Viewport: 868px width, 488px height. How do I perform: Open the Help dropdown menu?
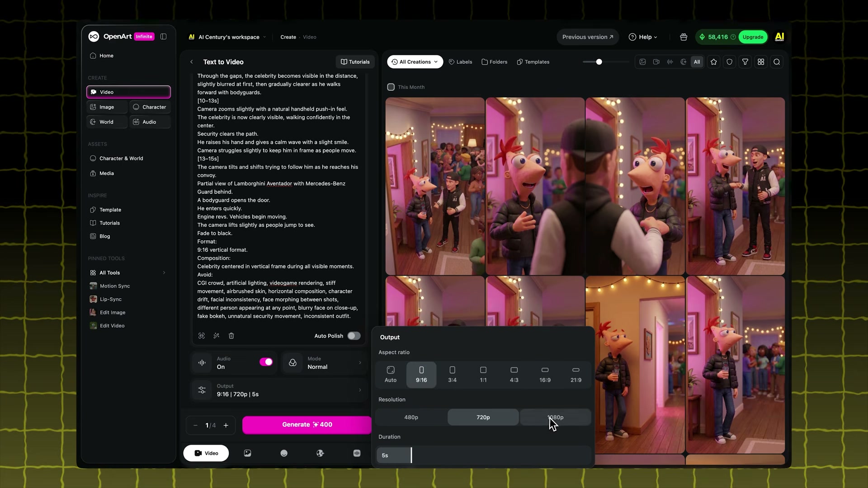pyautogui.click(x=643, y=37)
